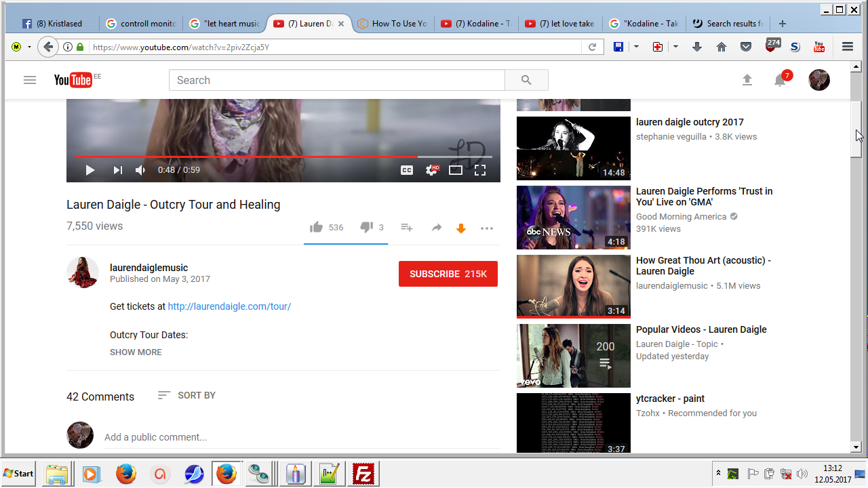Image resolution: width=868 pixels, height=488 pixels.
Task: Open the YouTube guide hamburger menu
Action: click(x=29, y=80)
